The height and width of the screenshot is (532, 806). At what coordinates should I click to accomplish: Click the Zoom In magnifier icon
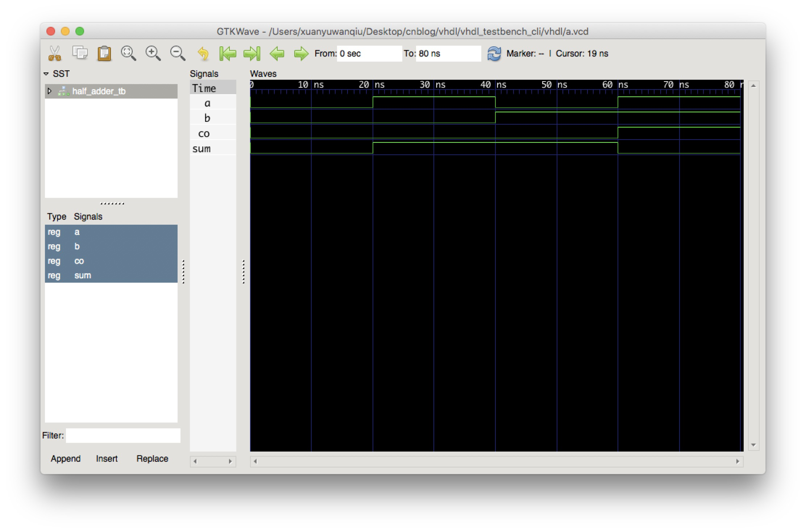[153, 53]
